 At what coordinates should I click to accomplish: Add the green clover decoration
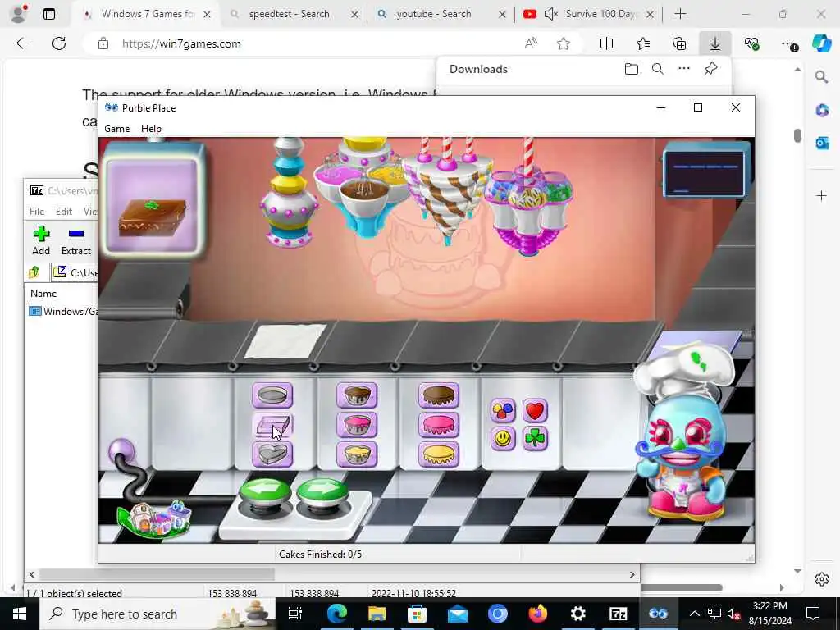(x=535, y=439)
